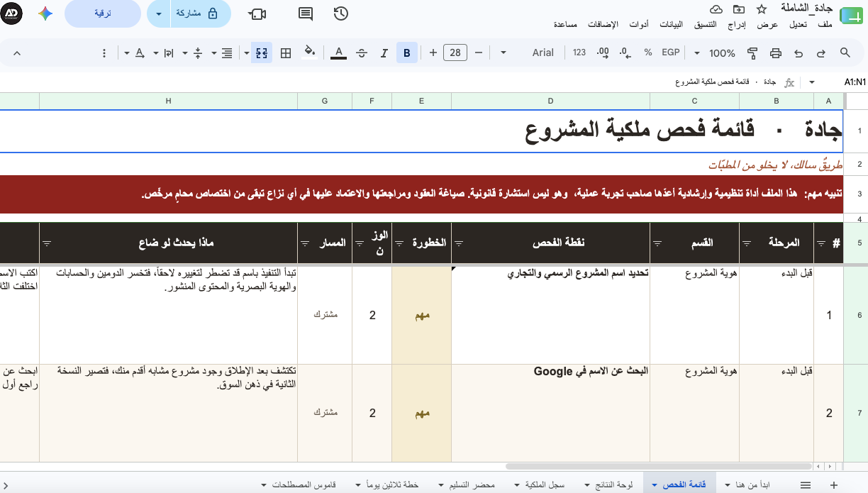Check the cloud document status icon
Image resolution: width=868 pixels, height=493 pixels.
pos(716,9)
